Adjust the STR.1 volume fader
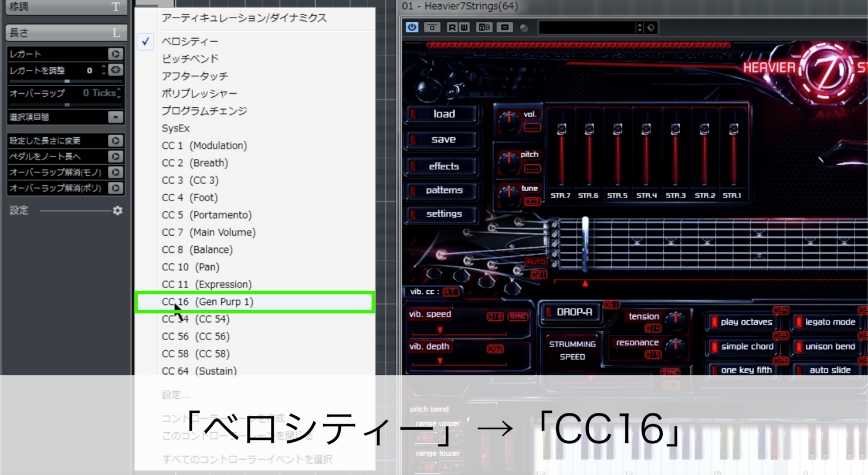868x475 pixels. pos(733,129)
